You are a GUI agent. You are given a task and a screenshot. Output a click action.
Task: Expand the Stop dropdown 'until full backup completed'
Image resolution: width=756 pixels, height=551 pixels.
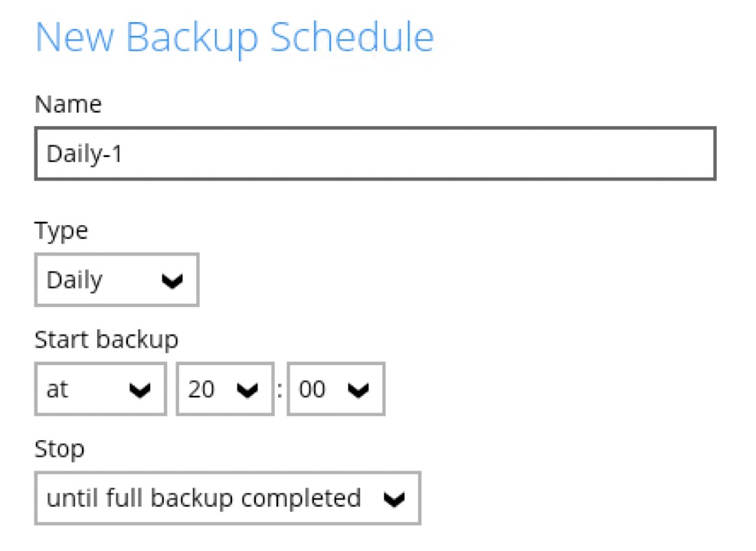[x=227, y=499]
